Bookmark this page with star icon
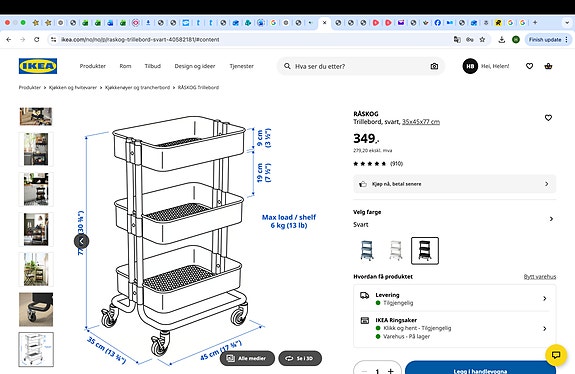The image size is (575, 374). click(x=482, y=39)
